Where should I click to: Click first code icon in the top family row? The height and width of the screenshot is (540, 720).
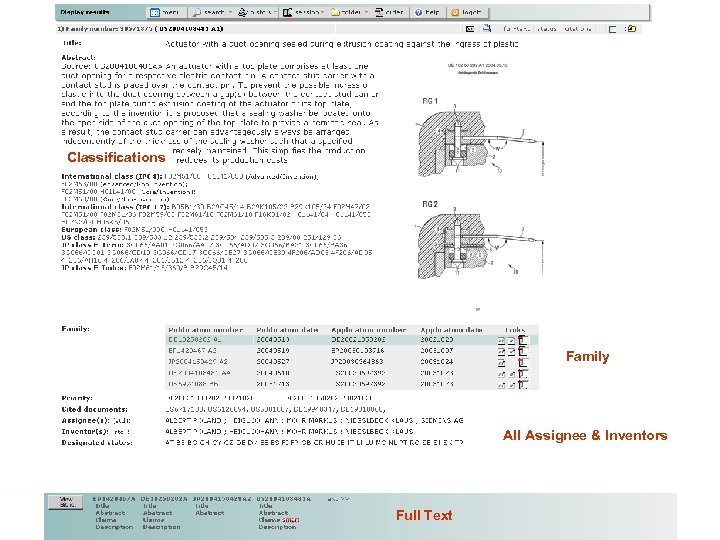501,341
